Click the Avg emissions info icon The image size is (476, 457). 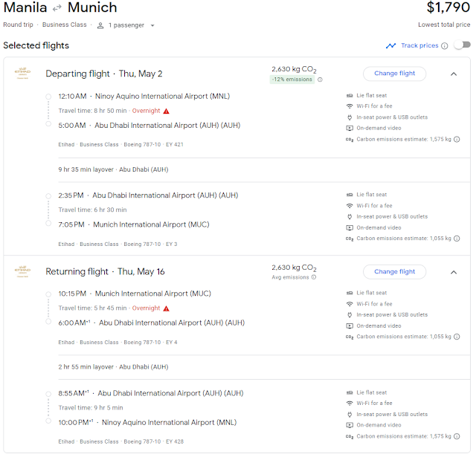pos(313,277)
